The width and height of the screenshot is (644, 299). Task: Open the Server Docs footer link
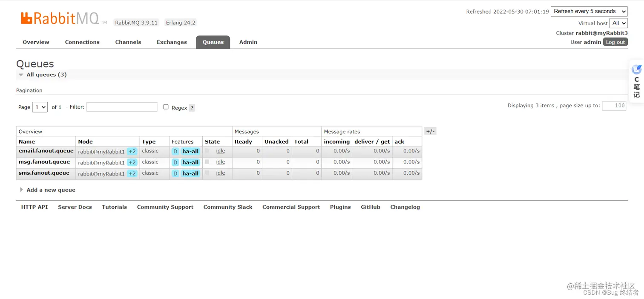coord(75,207)
